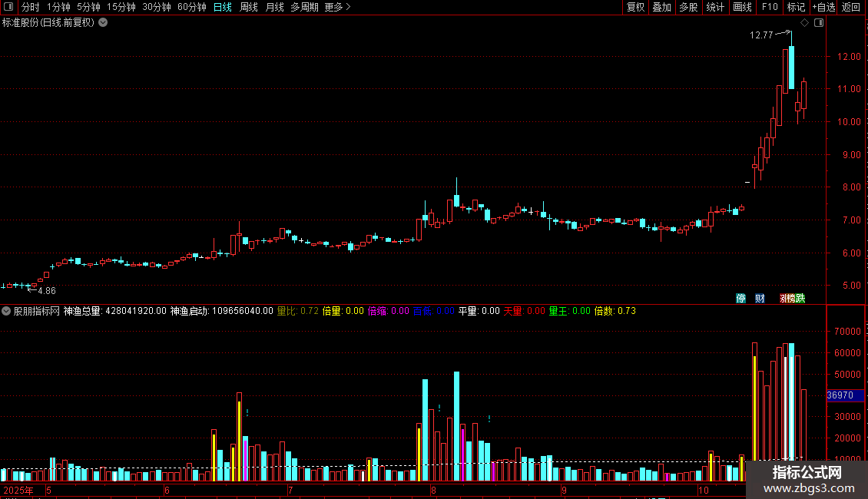The image size is (868, 499).
Task: Click the 叠加 overlay button
Action: click(x=661, y=7)
